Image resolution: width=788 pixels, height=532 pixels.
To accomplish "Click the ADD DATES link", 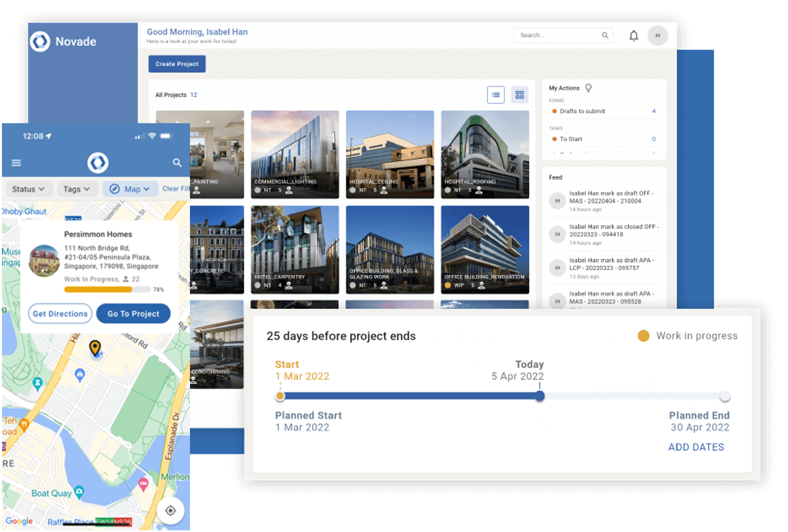I will [696, 447].
